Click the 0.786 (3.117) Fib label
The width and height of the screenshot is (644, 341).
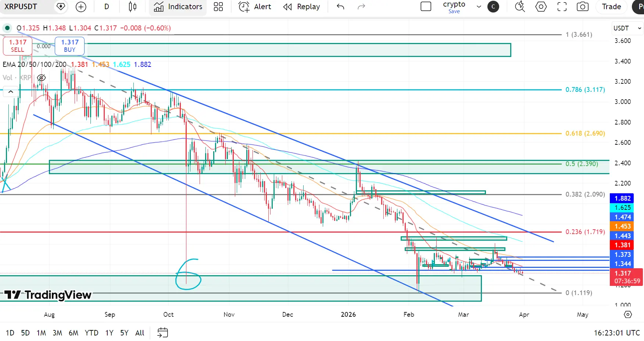585,90
